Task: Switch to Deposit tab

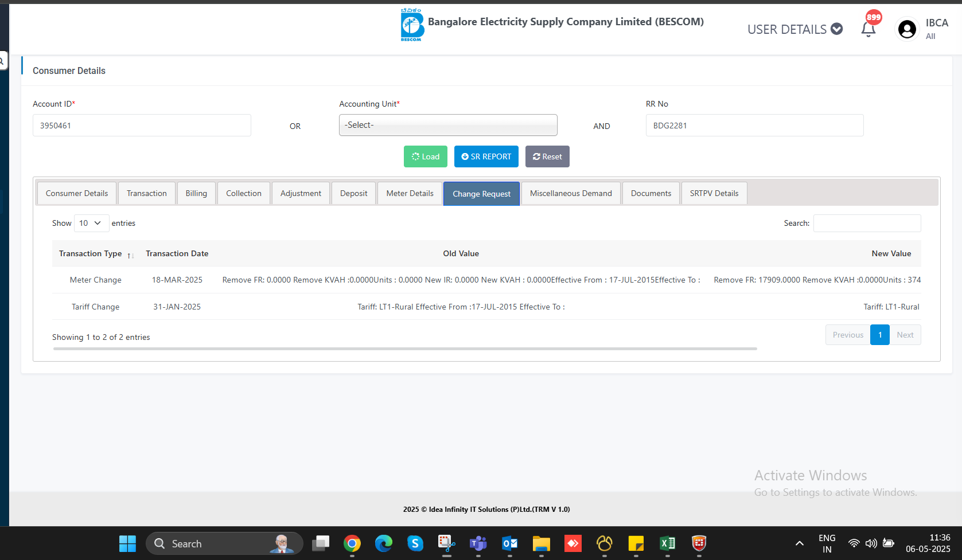Action: [x=354, y=193]
